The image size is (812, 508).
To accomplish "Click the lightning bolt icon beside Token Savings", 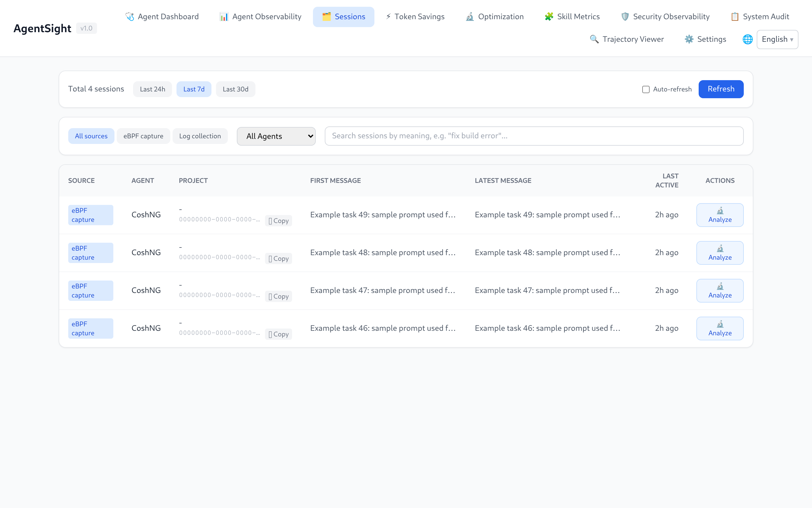I will [x=388, y=17].
